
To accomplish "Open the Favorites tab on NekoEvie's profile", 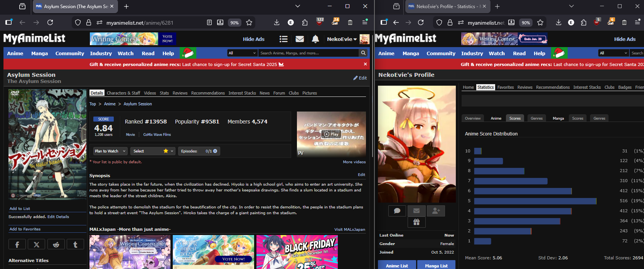I will pos(506,87).
